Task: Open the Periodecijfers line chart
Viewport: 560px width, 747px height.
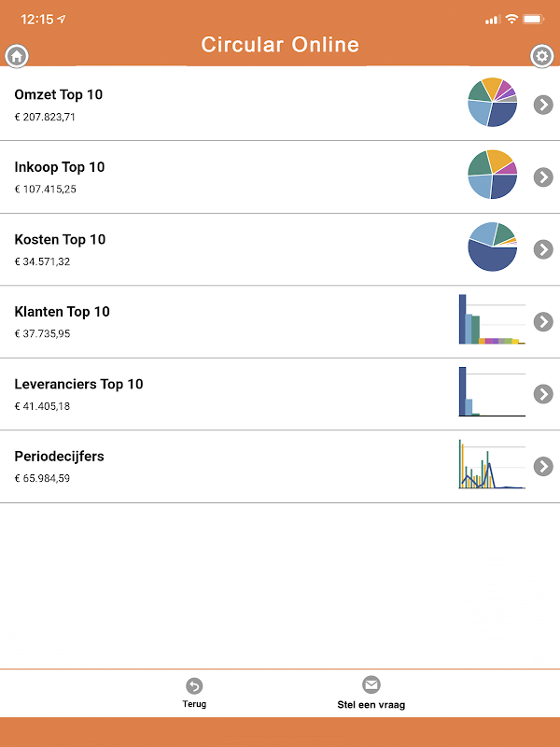Action: point(492,465)
